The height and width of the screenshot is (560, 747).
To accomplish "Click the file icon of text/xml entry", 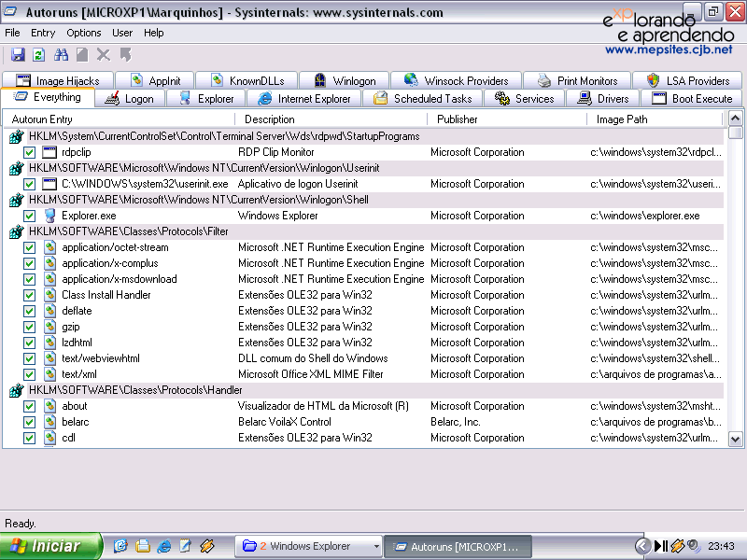I will (x=49, y=374).
